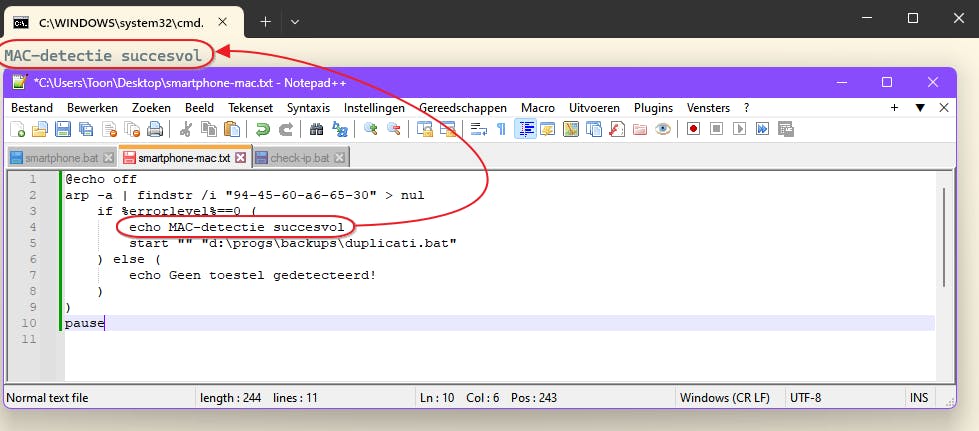
Task: Select the smartphone-mac.txt tab
Action: click(185, 157)
